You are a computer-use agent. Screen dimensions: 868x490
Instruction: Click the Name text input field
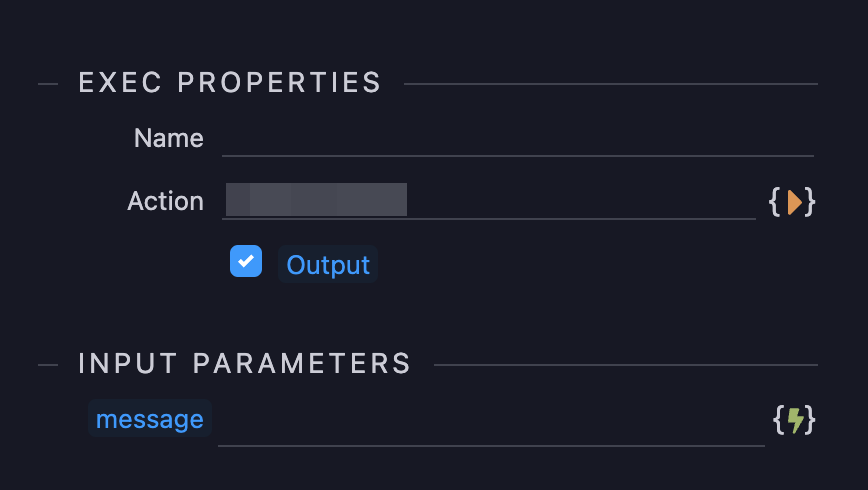tap(517, 139)
